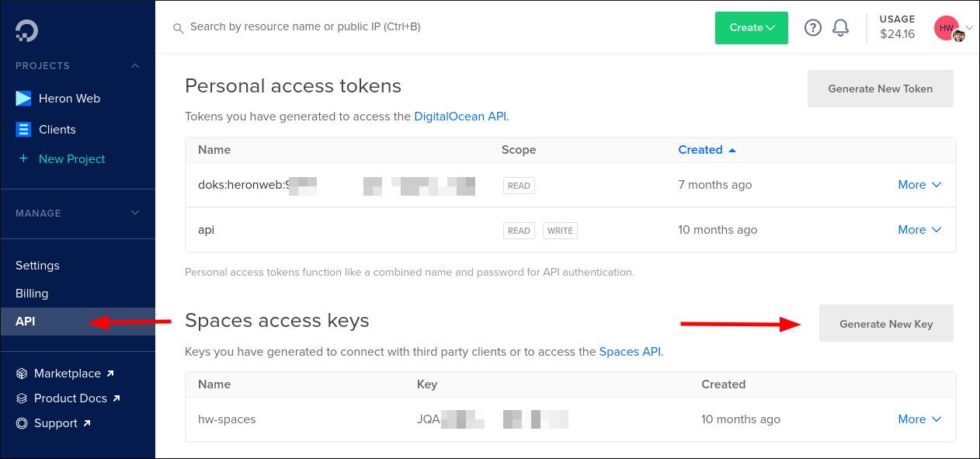The image size is (980, 459).
Task: Click the search magnifier icon
Action: pyautogui.click(x=178, y=27)
